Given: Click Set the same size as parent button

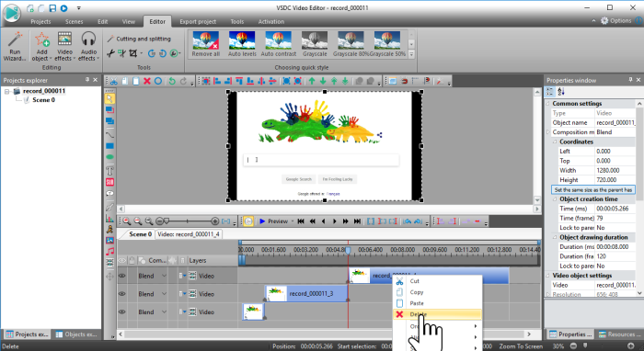Looking at the screenshot, I should pos(593,190).
